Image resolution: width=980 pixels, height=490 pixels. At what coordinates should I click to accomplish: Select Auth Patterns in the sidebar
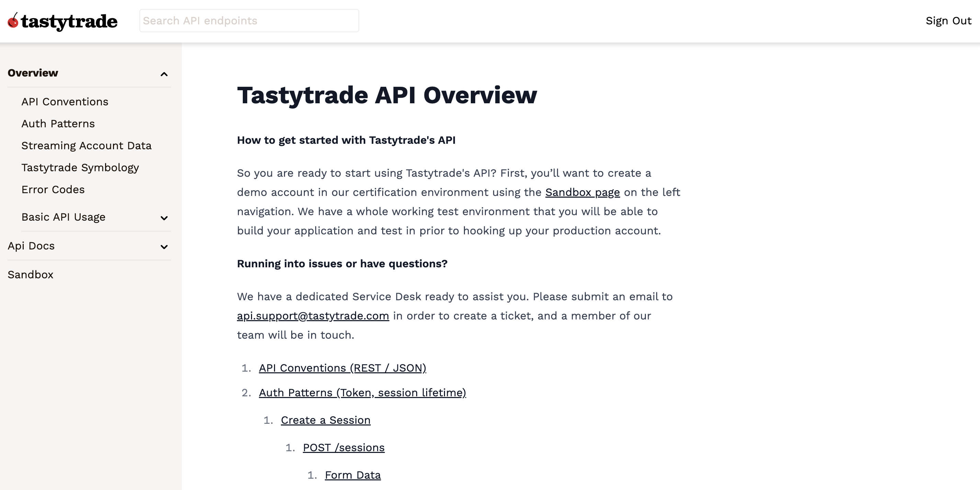point(58,124)
